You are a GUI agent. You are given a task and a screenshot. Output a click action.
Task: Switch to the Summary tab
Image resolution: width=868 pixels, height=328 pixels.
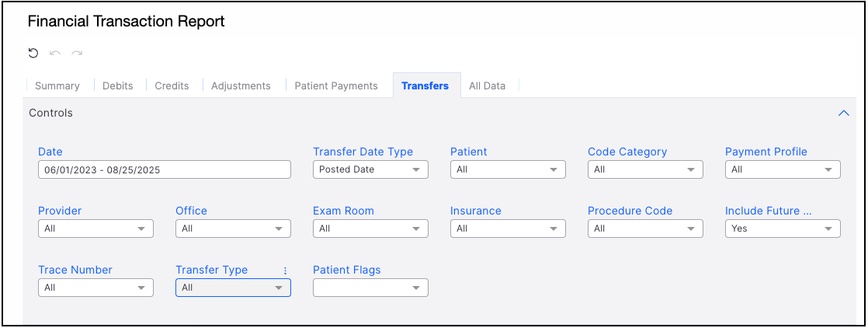click(57, 85)
